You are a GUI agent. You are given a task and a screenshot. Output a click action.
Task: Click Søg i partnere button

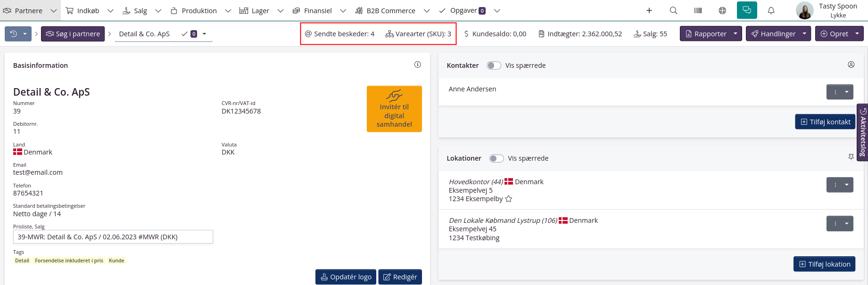pos(73,34)
